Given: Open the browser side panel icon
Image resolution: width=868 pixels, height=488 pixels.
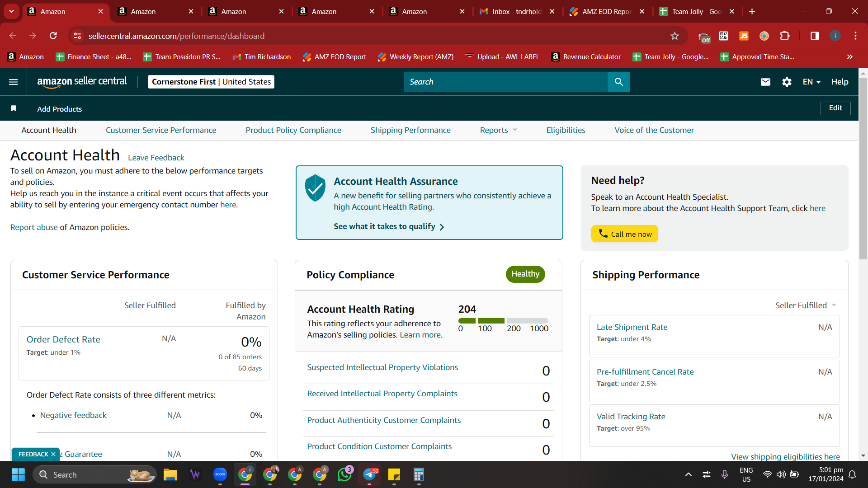Looking at the screenshot, I should (815, 36).
